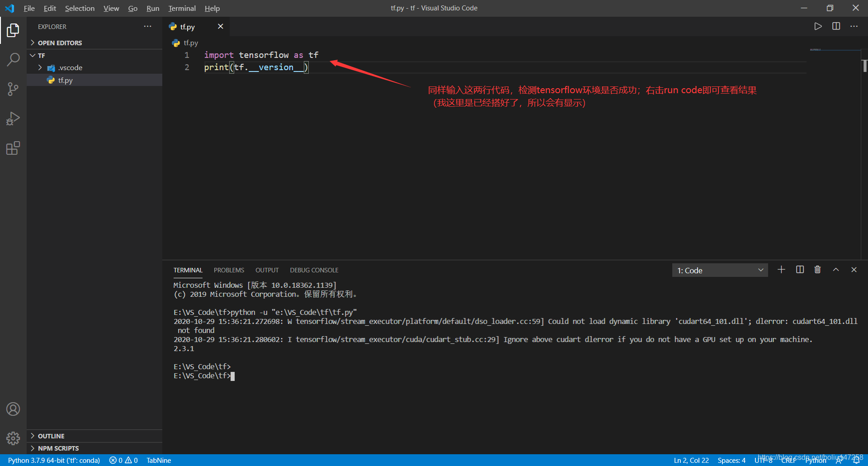This screenshot has width=868, height=466.
Task: Open notifications bell in status bar
Action: 856,460
